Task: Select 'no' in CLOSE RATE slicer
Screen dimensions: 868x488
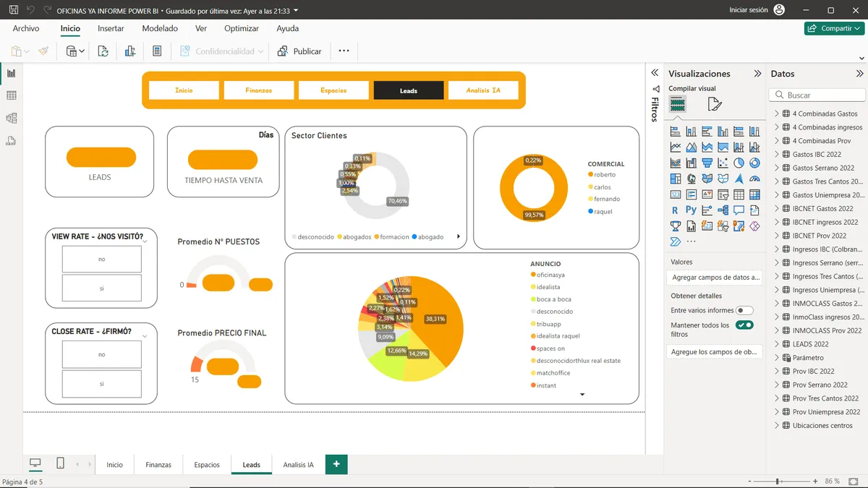Action: click(x=102, y=354)
